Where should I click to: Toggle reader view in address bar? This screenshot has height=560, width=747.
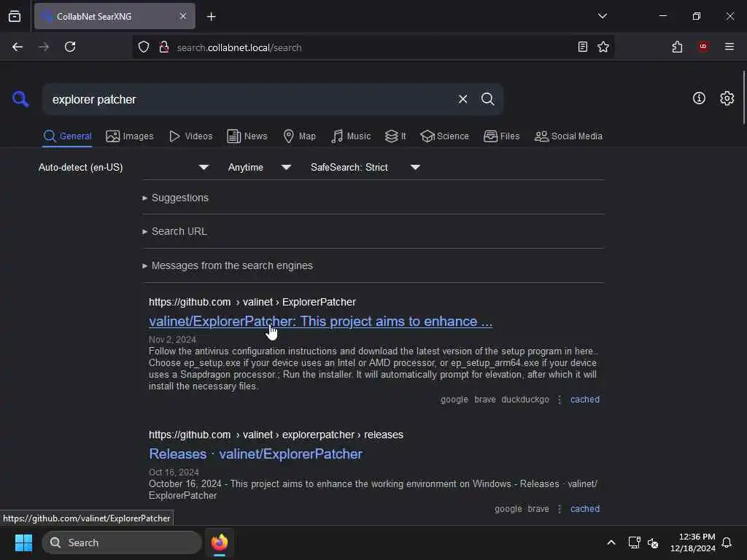tap(582, 47)
